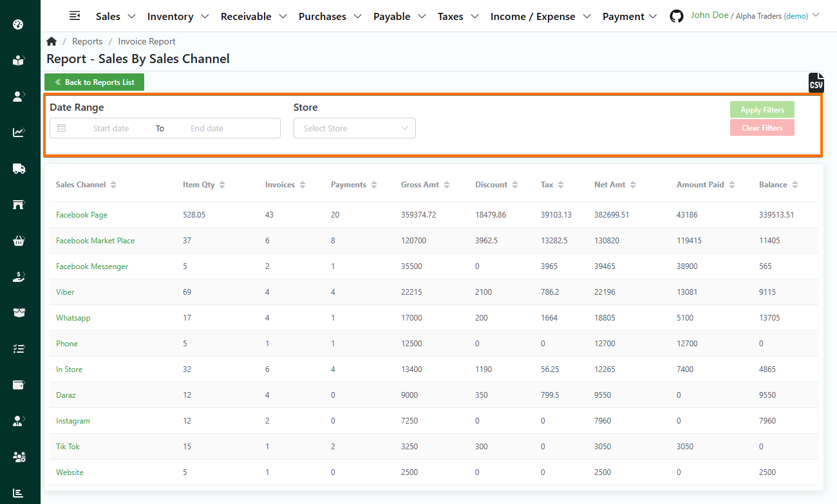Click the calendar icon in date range
837x504 pixels.
point(62,128)
